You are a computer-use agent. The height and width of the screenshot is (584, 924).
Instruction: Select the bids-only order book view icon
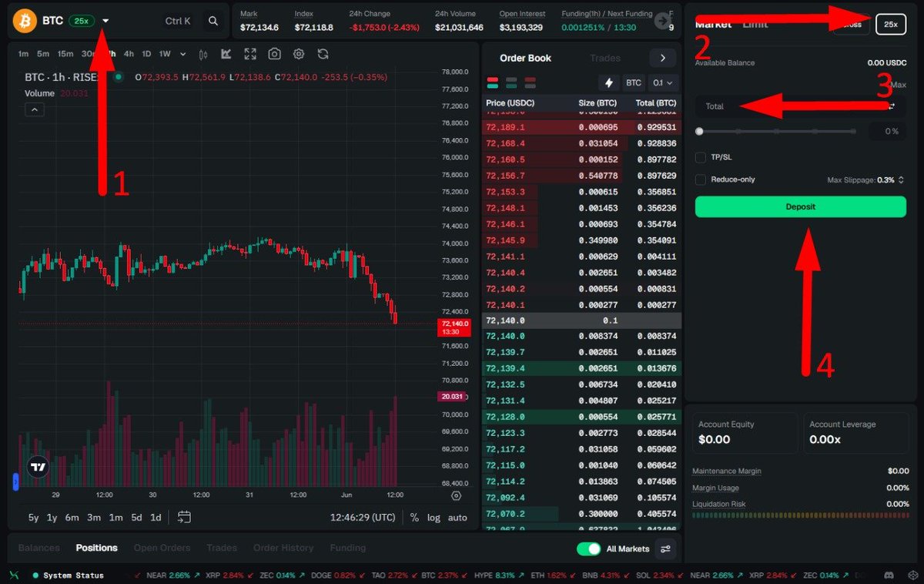point(511,82)
